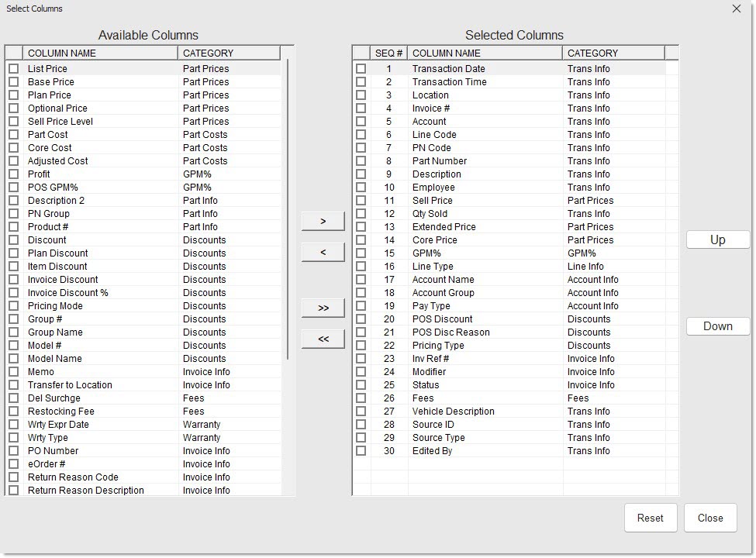Close the Select Columns dialog with X
This screenshot has width=756, height=558.
click(x=736, y=9)
